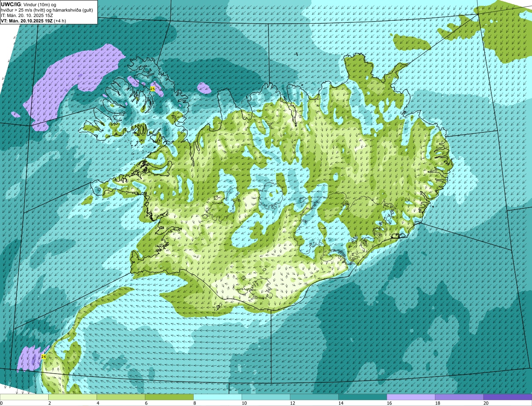The width and height of the screenshot is (532, 406).
Task: Select the 0–2 m/s palest legend swatch
Action: (24, 397)
